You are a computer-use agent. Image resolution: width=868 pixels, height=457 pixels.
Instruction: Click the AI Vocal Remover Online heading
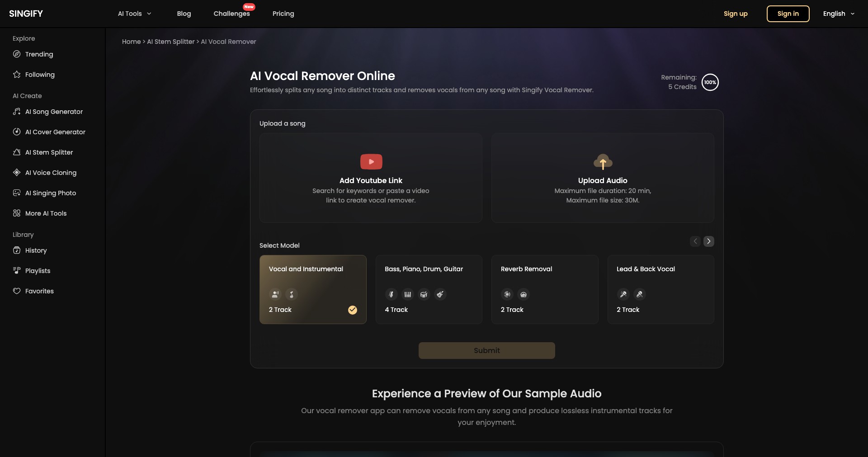322,76
